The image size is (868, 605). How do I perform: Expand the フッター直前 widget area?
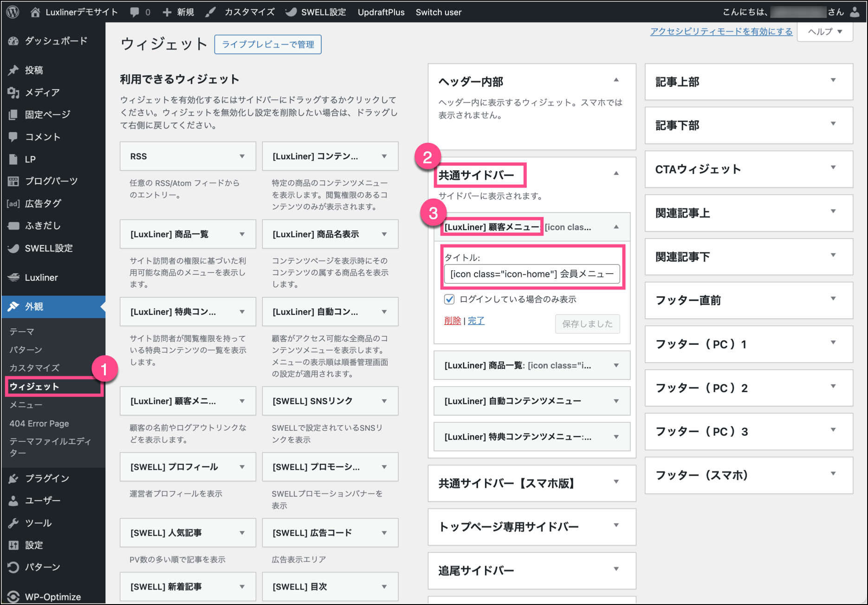click(833, 299)
